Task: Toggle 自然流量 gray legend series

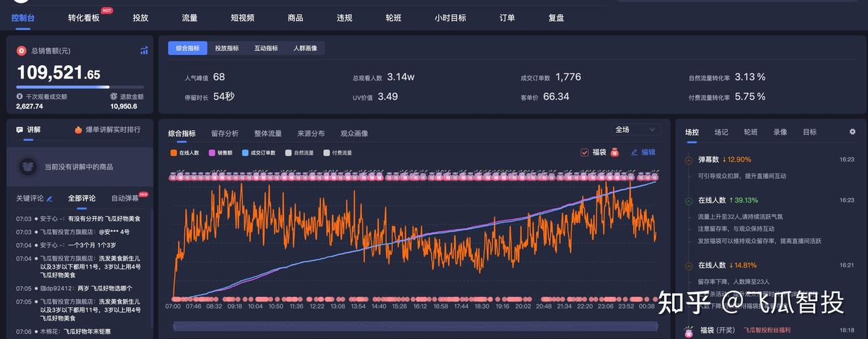Action: [x=299, y=153]
